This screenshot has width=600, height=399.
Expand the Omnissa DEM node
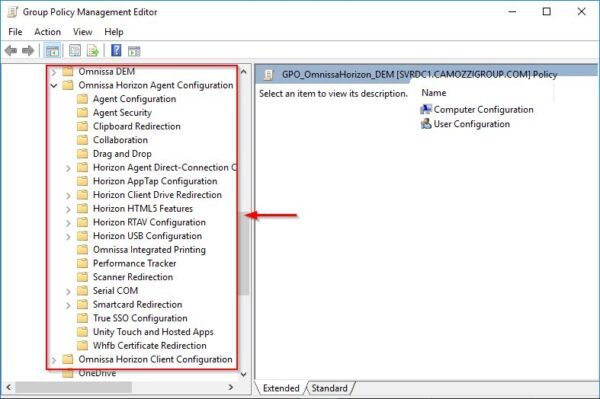54,72
